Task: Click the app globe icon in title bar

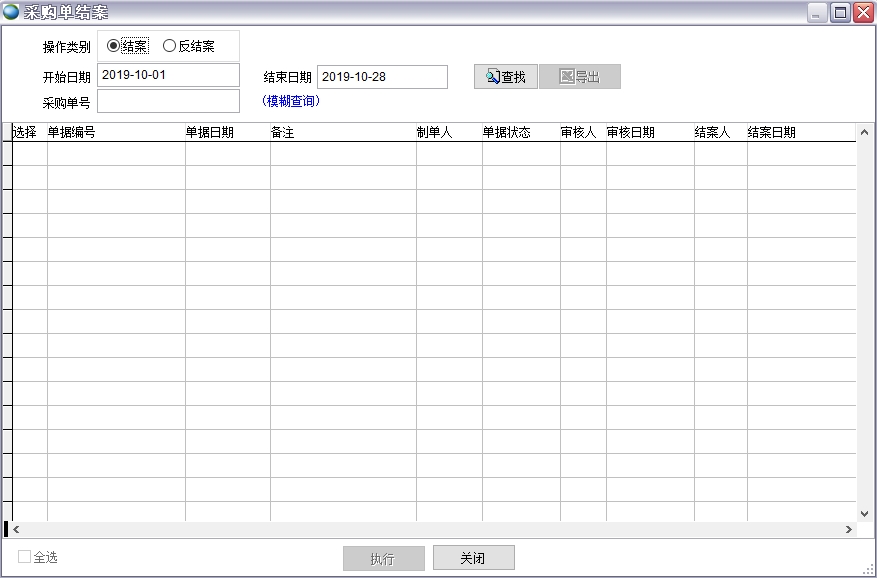Action: pyautogui.click(x=11, y=12)
